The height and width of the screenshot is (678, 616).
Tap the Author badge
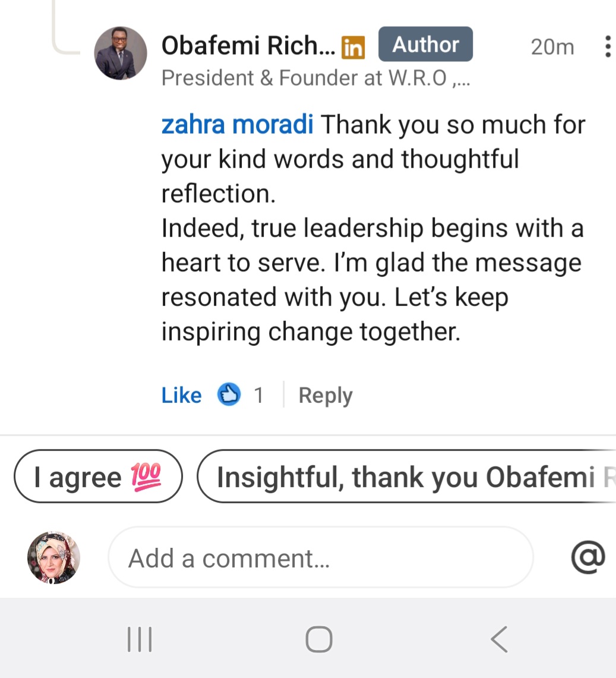425,45
